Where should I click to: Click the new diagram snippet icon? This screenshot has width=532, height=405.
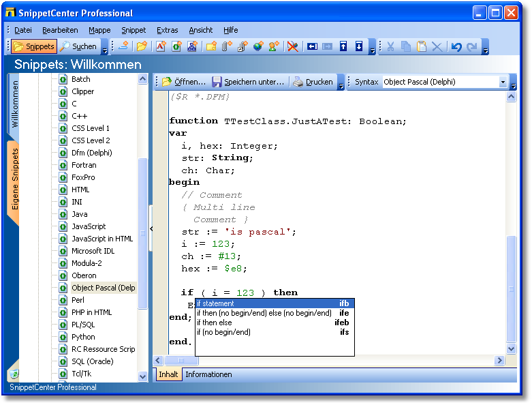(x=192, y=46)
